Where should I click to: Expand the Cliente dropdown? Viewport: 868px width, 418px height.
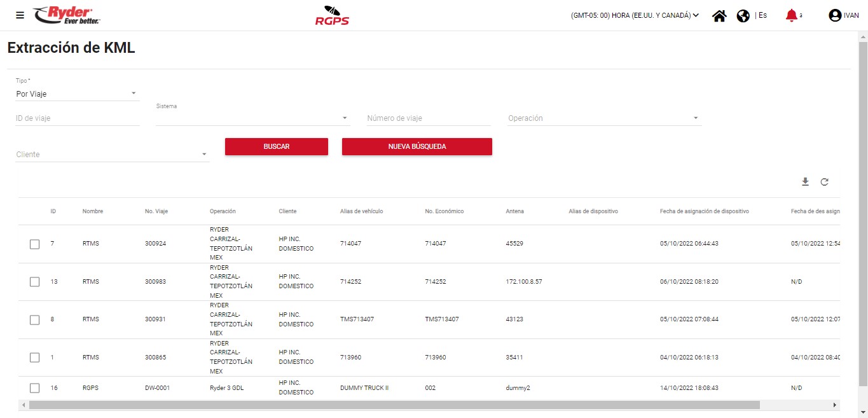click(112, 155)
